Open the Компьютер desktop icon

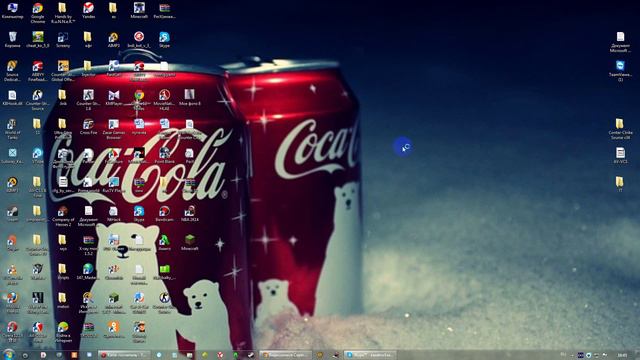pos(12,11)
